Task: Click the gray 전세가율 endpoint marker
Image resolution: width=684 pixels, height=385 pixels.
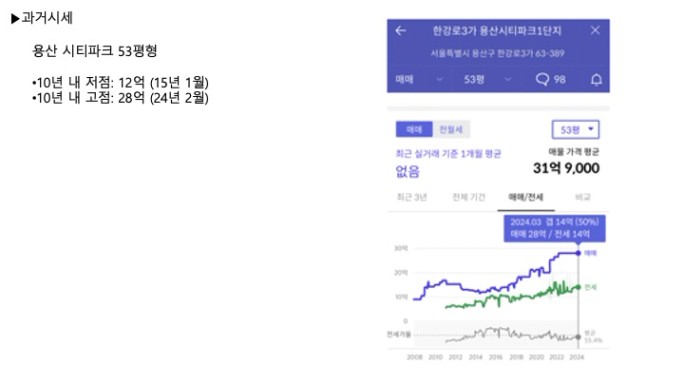Action: pyautogui.click(x=578, y=337)
